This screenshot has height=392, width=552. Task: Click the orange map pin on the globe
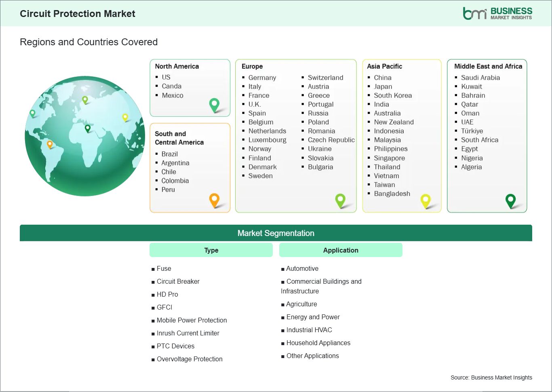click(x=50, y=144)
